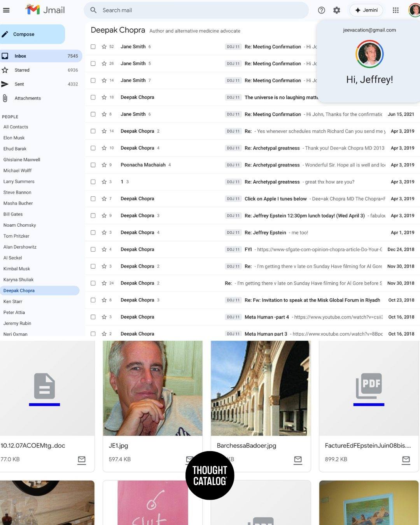Open Larry Summers's emails
The image size is (420, 525).
[19, 182]
